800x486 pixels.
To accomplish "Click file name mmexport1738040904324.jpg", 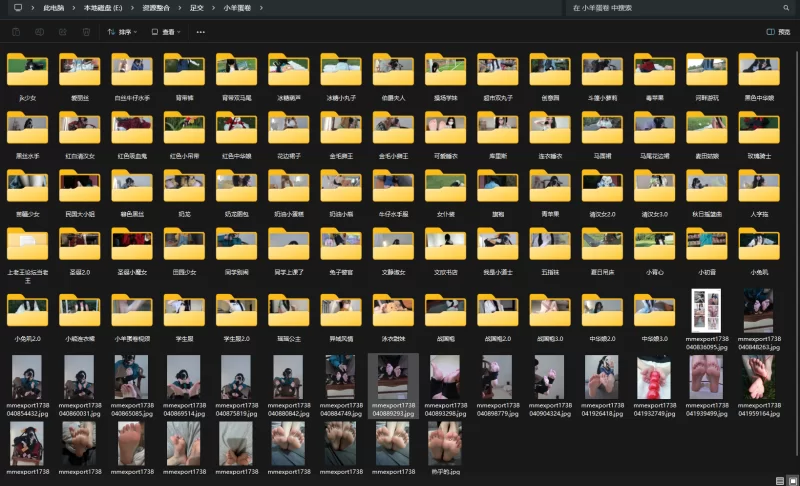I will click(550, 410).
